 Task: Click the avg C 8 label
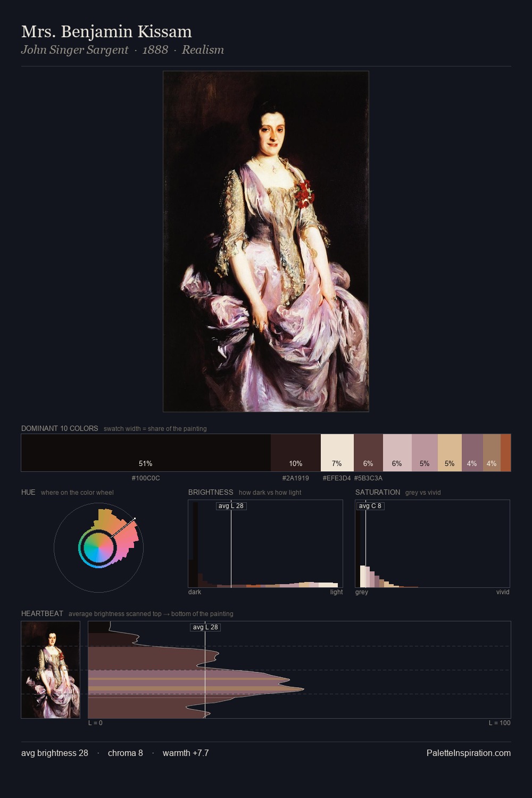(370, 505)
